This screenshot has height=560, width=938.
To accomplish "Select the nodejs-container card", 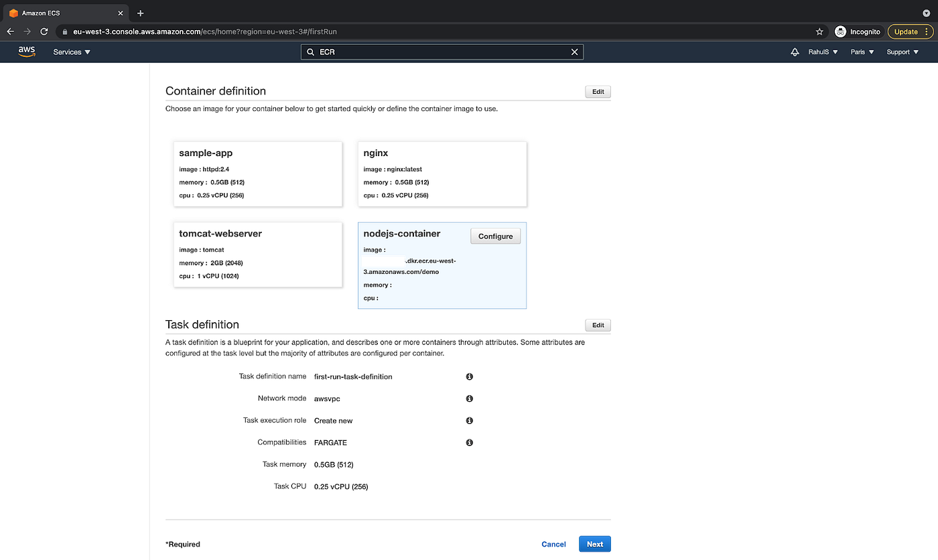I will coord(442,265).
